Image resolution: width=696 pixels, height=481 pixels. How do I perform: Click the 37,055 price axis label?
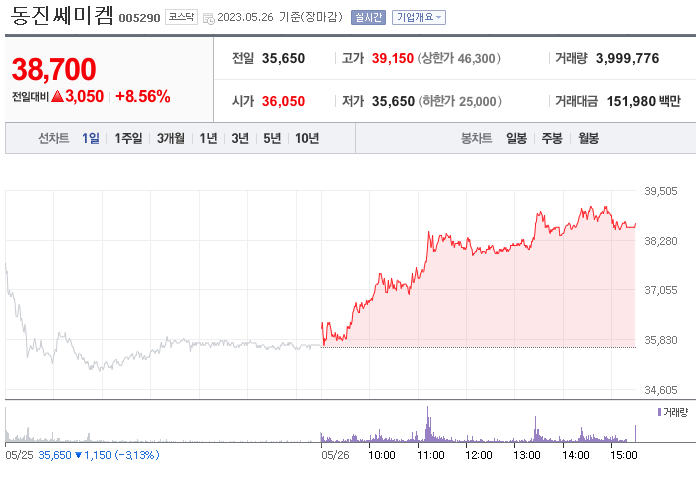coord(661,290)
